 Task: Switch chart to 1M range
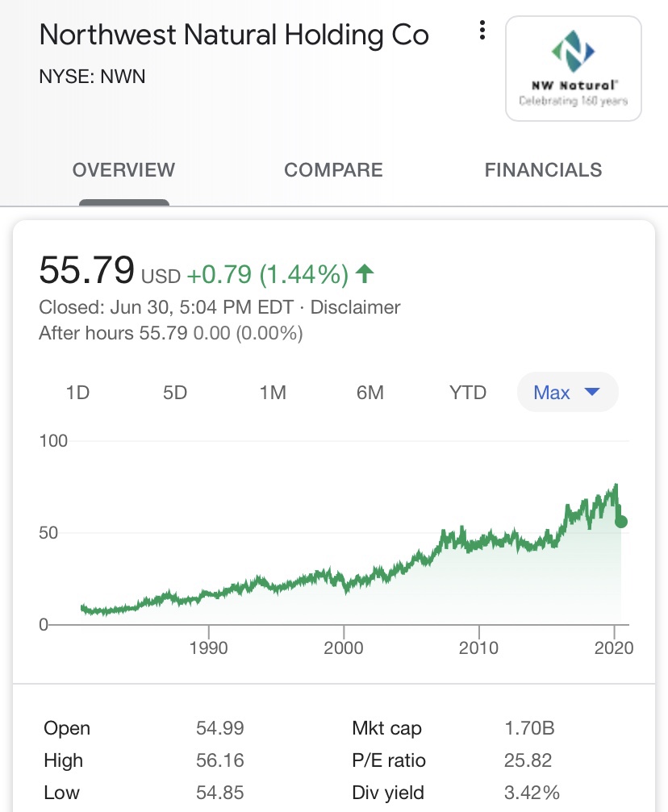273,393
